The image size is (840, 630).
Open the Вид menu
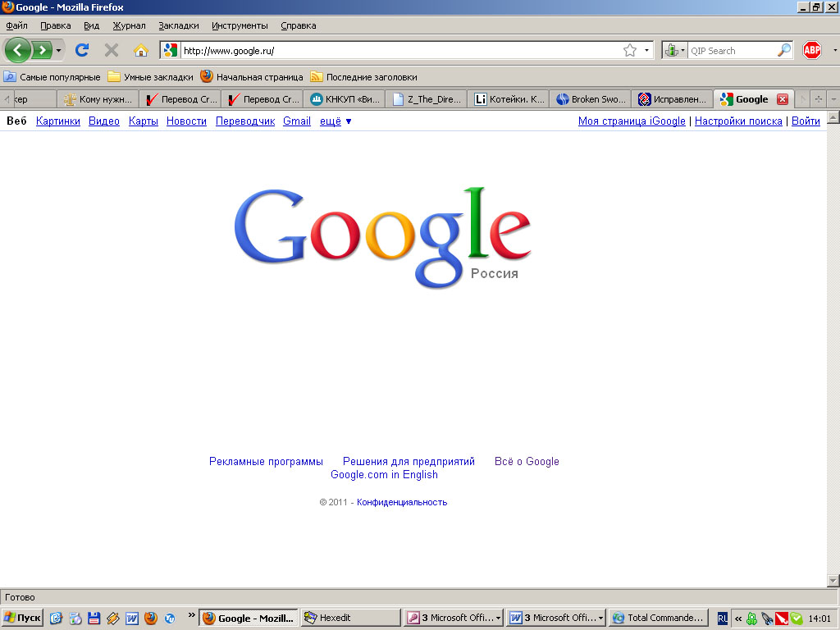pyautogui.click(x=92, y=25)
